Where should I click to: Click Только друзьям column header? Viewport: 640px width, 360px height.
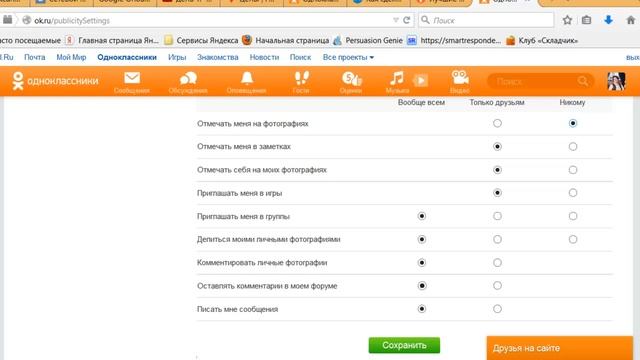[497, 102]
